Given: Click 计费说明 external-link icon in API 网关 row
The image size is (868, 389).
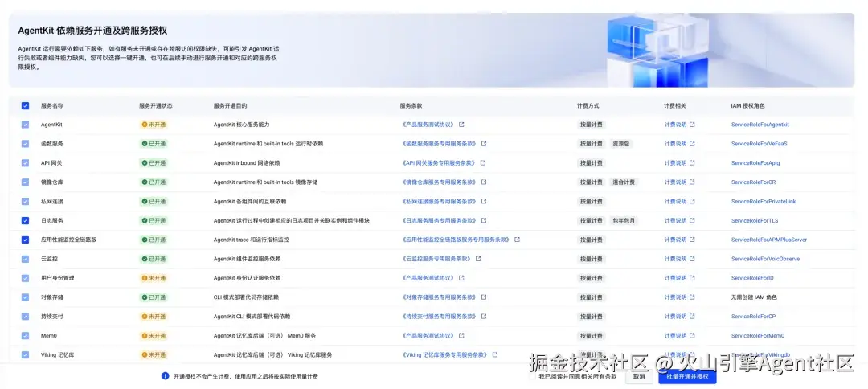Looking at the screenshot, I should coord(692,163).
